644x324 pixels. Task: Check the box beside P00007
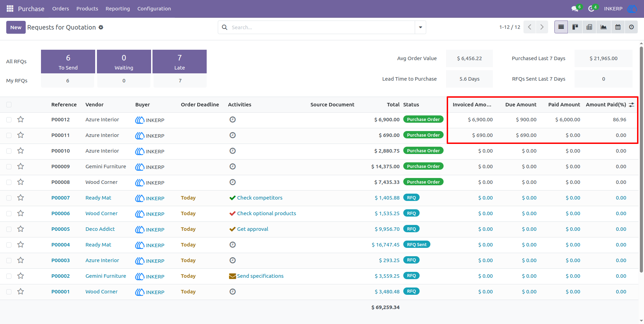click(9, 198)
